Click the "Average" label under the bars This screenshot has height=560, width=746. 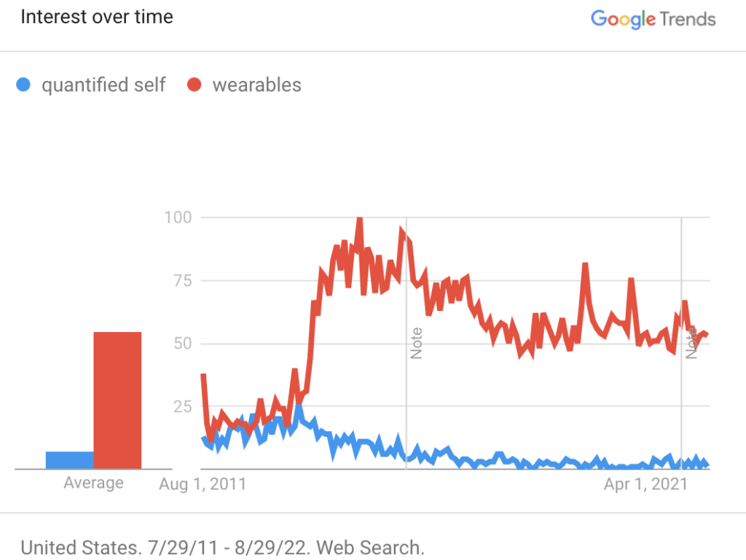[x=93, y=483]
